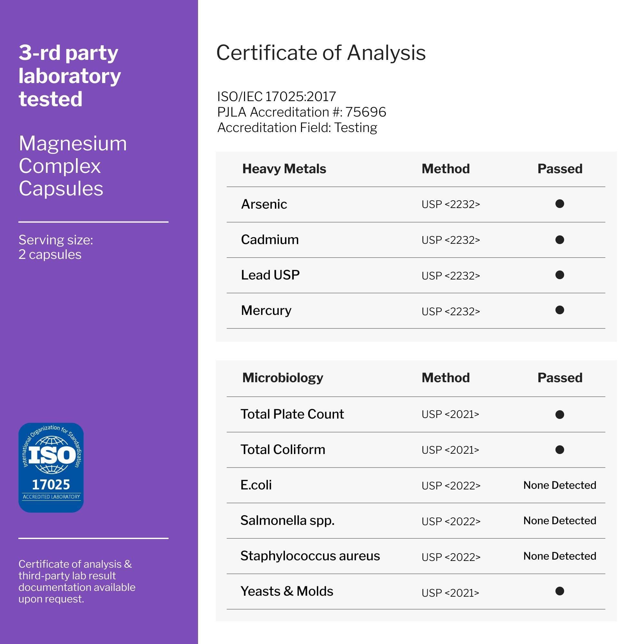Select the Microbiology column header
This screenshot has width=644, height=644.
point(283,378)
